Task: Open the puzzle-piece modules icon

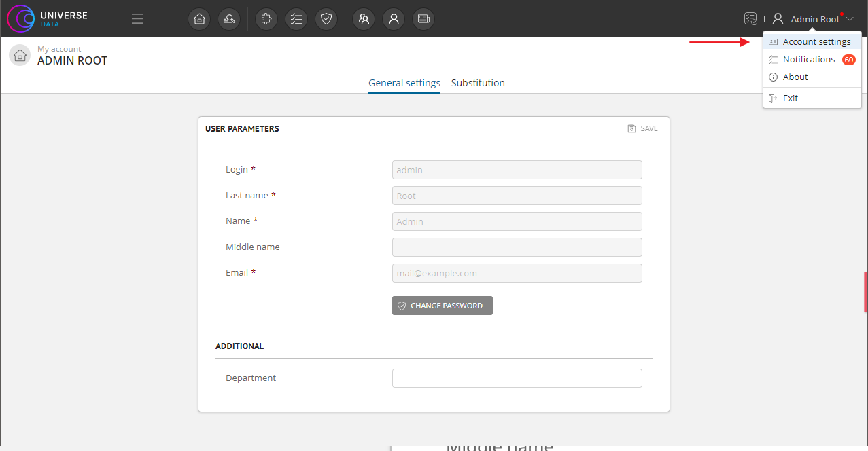Action: click(266, 19)
